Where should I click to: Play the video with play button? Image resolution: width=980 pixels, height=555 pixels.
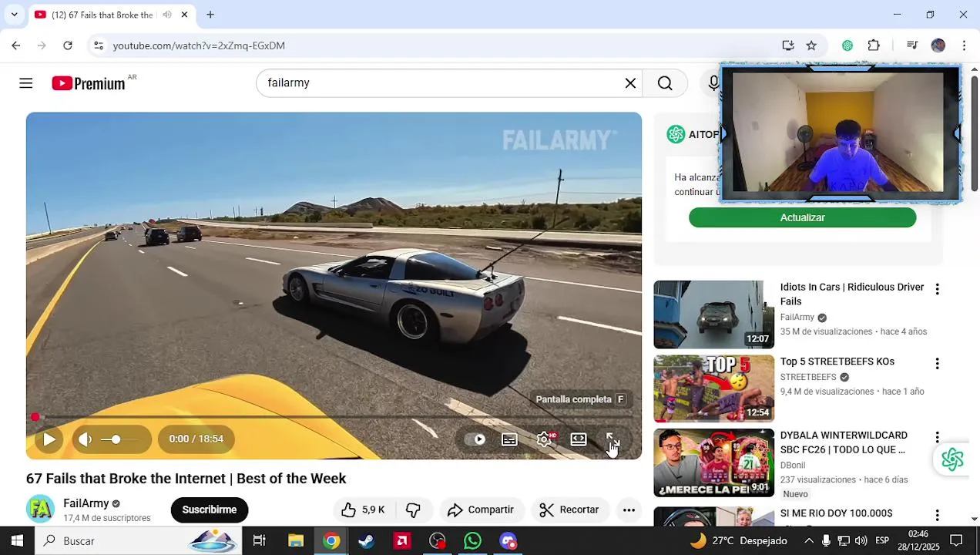[49, 439]
